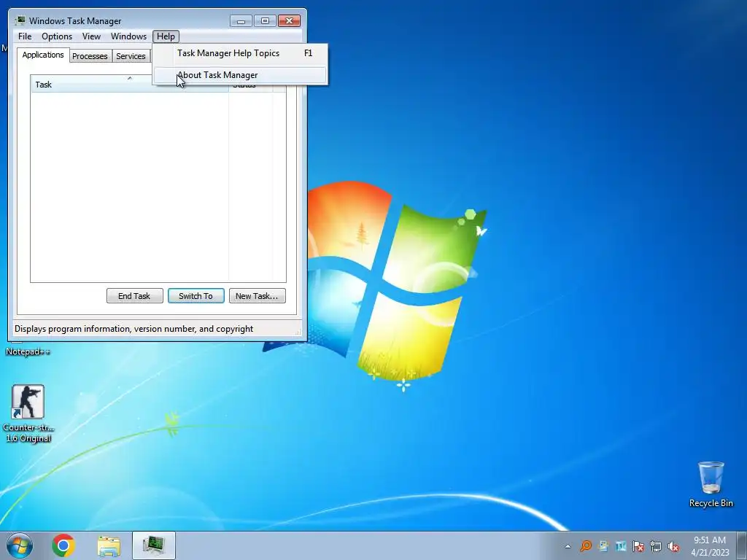Click the Show Desktop strip

[742, 545]
